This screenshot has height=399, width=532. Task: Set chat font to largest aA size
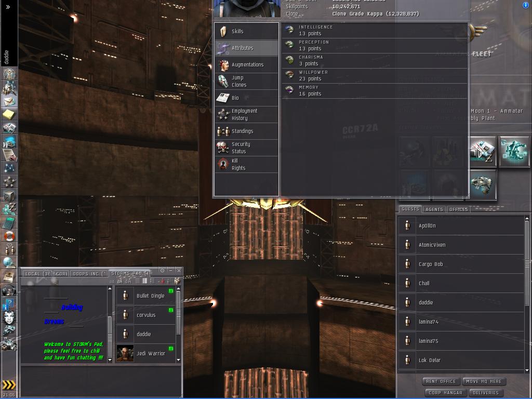128,281
